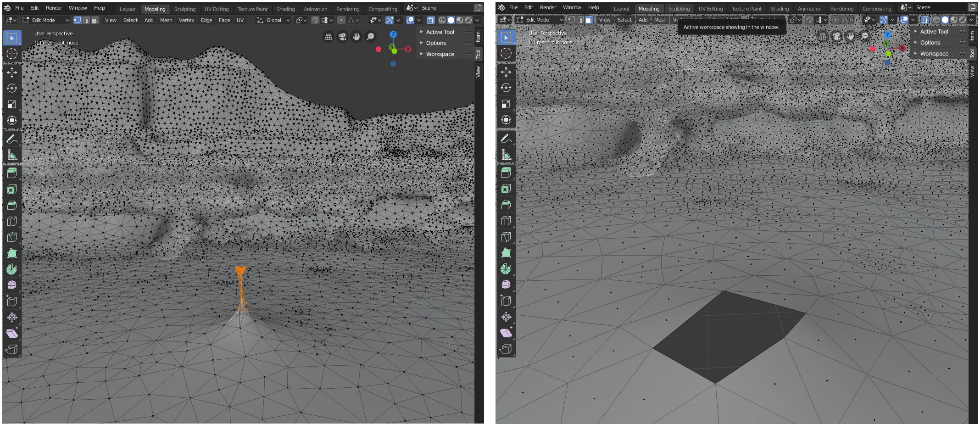The image size is (980, 424).
Task: Switch to wireframe shading in left window
Action: pos(442,20)
